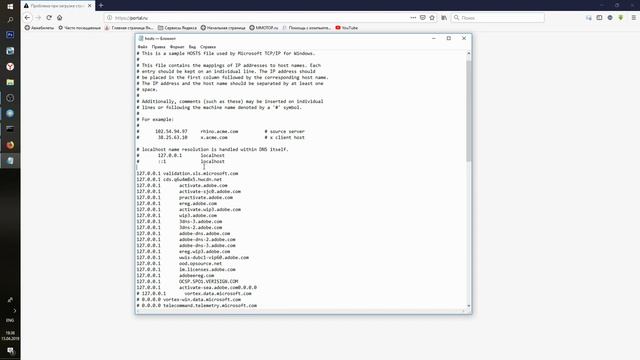The width and height of the screenshot is (640, 360).
Task: Switch input language via ENG indicator
Action: pyautogui.click(x=10, y=320)
